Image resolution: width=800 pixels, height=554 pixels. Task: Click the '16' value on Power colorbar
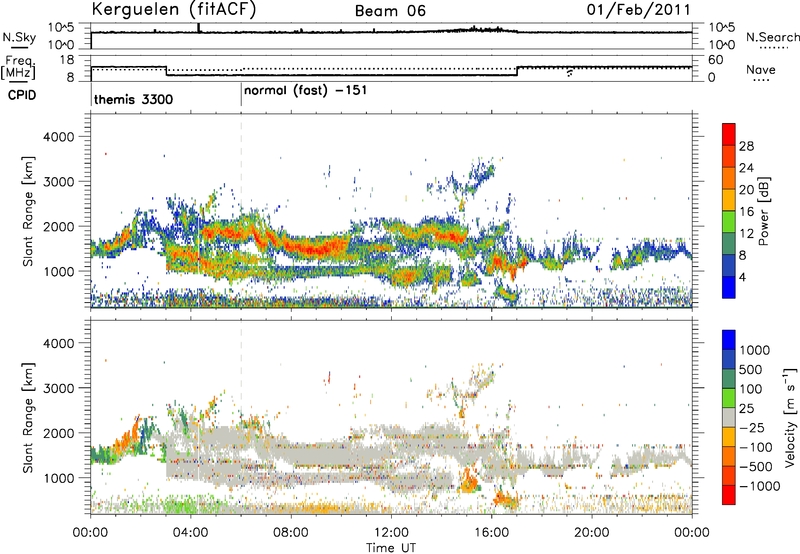[746, 212]
